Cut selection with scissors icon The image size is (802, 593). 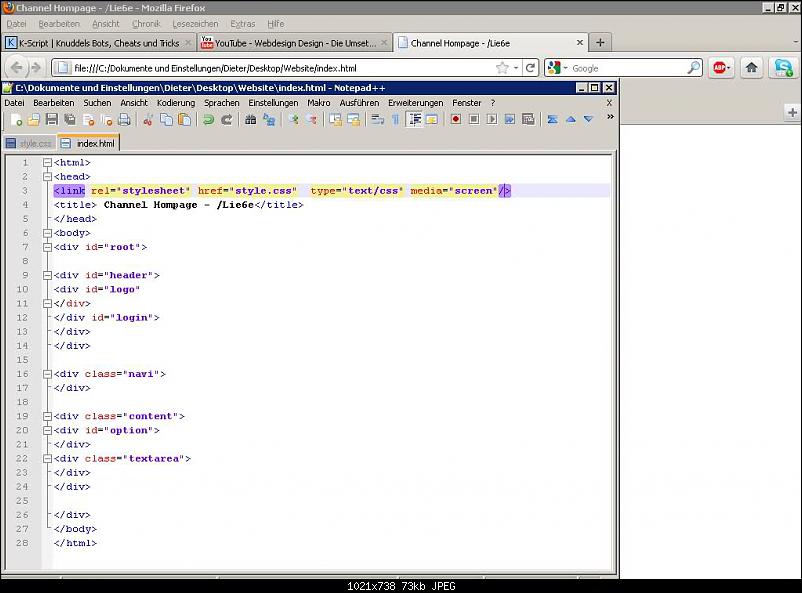(148, 120)
